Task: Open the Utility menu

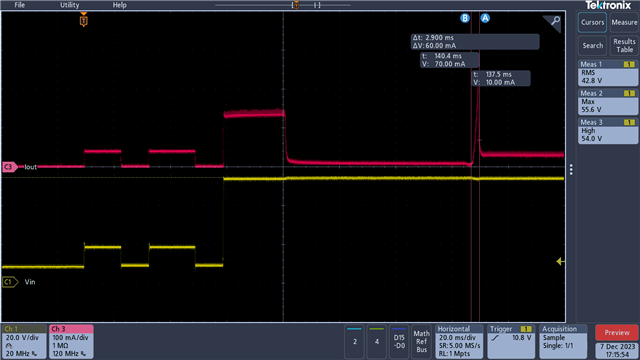Action: click(69, 5)
